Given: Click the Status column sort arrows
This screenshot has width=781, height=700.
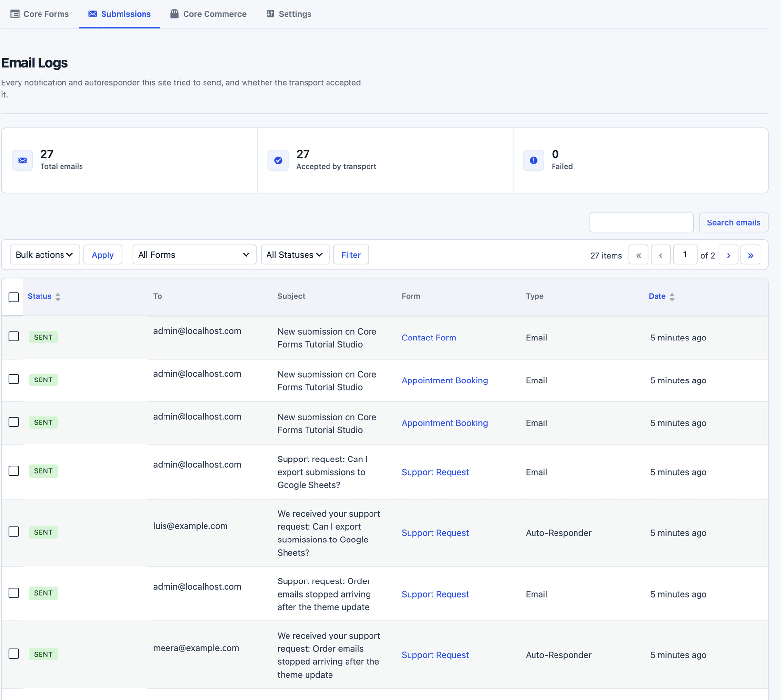Looking at the screenshot, I should 58,297.
